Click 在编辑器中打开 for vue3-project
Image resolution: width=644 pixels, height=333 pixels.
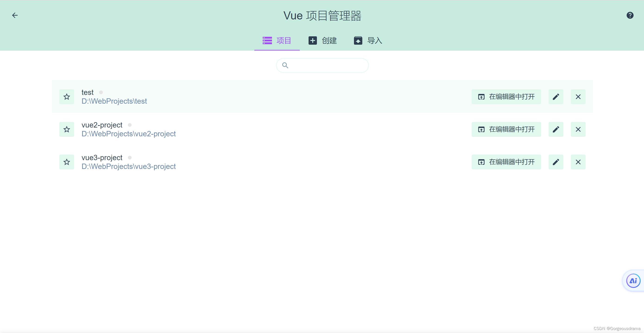[x=506, y=162]
